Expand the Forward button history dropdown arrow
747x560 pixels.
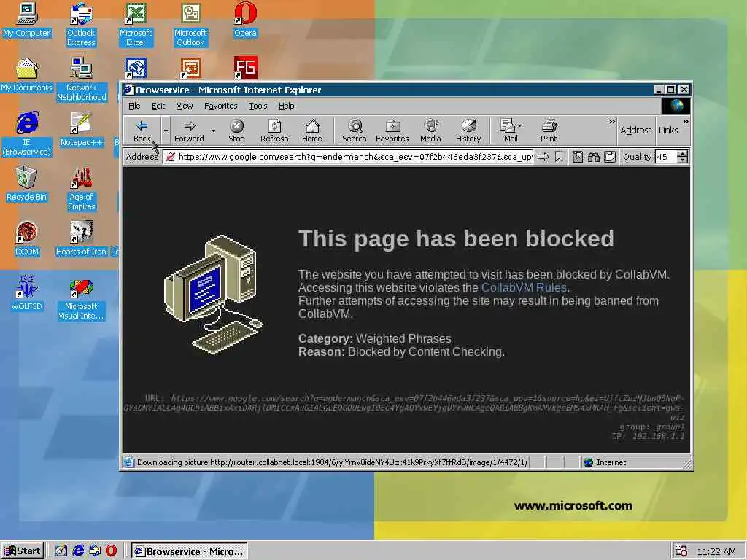click(213, 131)
